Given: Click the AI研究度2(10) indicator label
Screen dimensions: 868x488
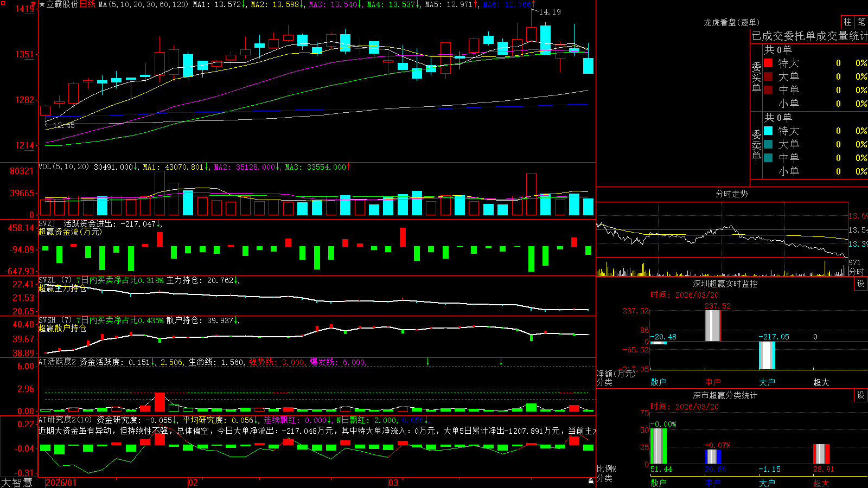Looking at the screenshot, I should tap(66, 420).
